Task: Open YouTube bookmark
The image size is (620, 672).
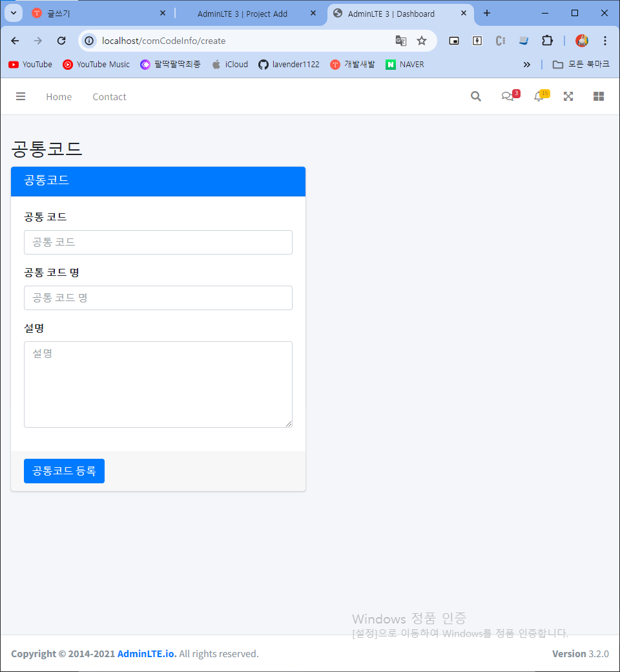Action: [30, 64]
